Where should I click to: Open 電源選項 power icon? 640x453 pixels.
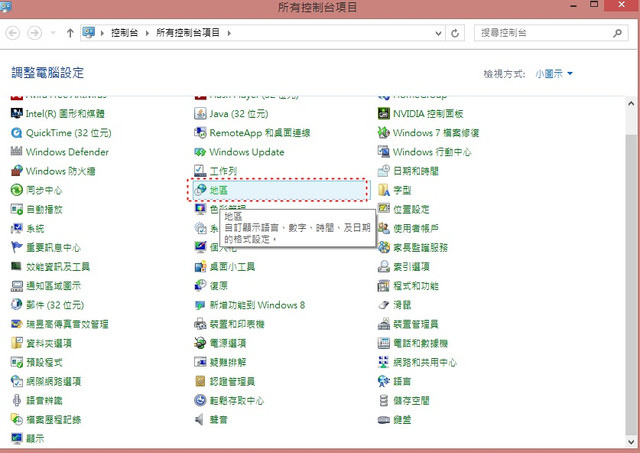coord(200,343)
